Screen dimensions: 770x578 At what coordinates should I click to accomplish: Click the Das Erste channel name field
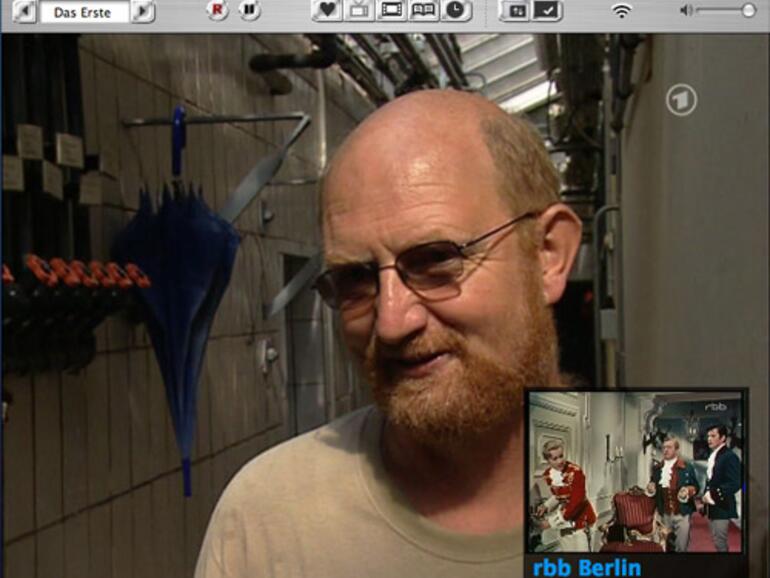coord(84,12)
